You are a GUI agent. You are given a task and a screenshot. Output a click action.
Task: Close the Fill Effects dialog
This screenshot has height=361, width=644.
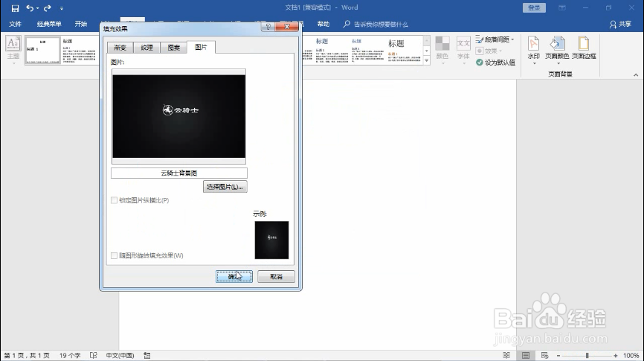(287, 27)
